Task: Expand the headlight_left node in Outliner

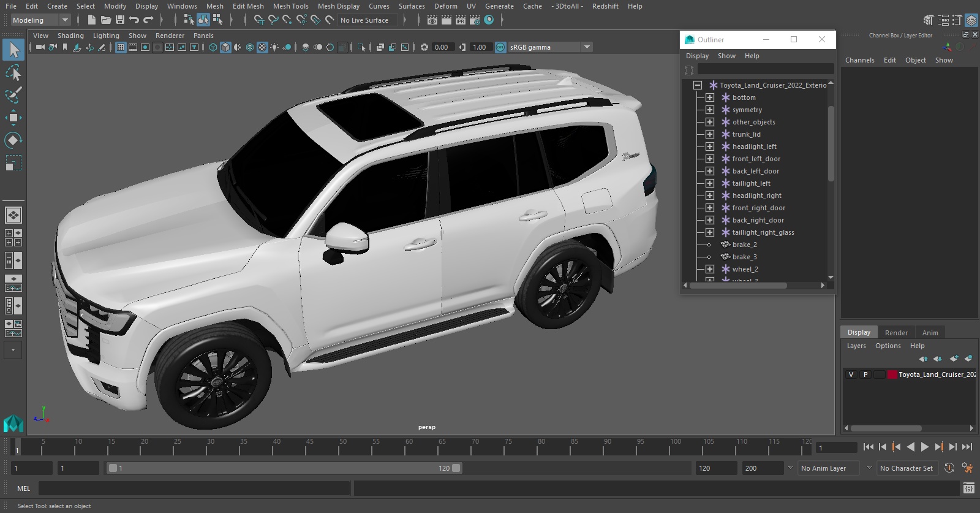Action: (x=710, y=146)
